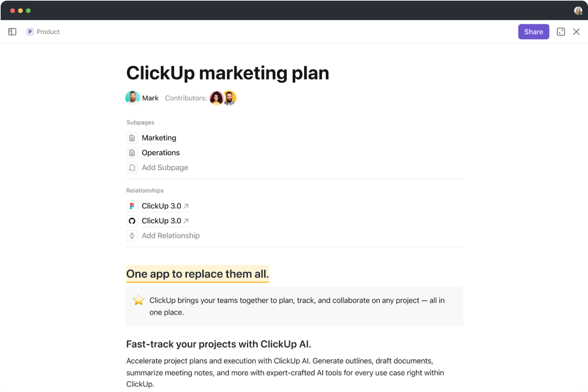Screen dimensions: 588x392
Task: Open the Marketing subpage
Action: tap(159, 138)
